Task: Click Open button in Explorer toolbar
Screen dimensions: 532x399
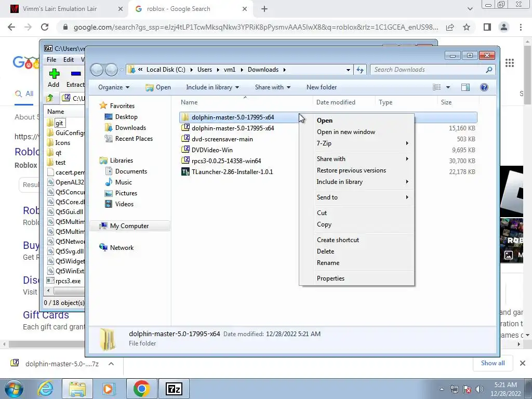Action: click(158, 87)
